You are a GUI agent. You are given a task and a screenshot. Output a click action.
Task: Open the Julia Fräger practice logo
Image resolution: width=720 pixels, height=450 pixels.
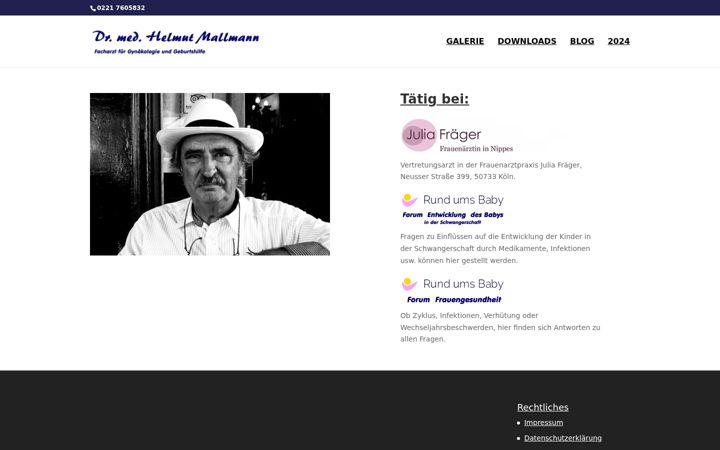[457, 135]
